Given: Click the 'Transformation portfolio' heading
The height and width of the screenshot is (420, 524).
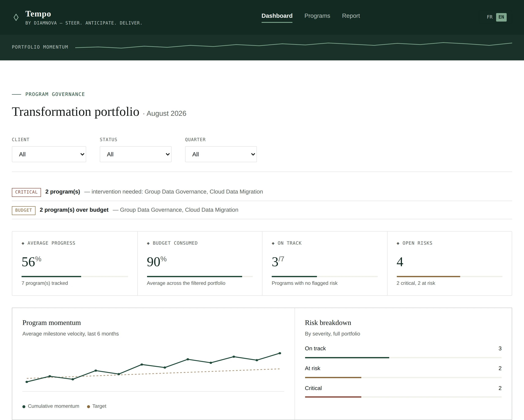Looking at the screenshot, I should pos(76,112).
